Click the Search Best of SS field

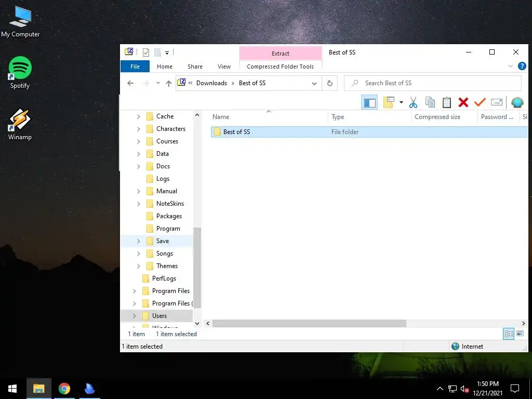[x=433, y=83]
